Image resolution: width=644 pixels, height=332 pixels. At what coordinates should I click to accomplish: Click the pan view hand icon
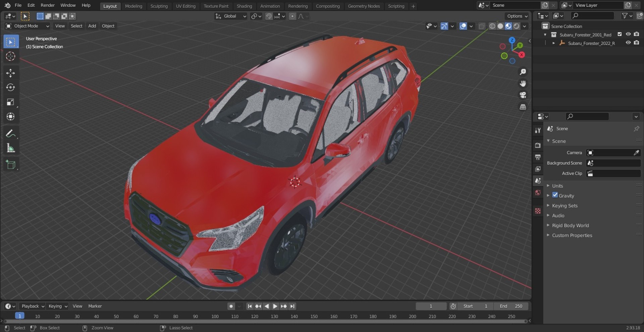click(x=523, y=83)
